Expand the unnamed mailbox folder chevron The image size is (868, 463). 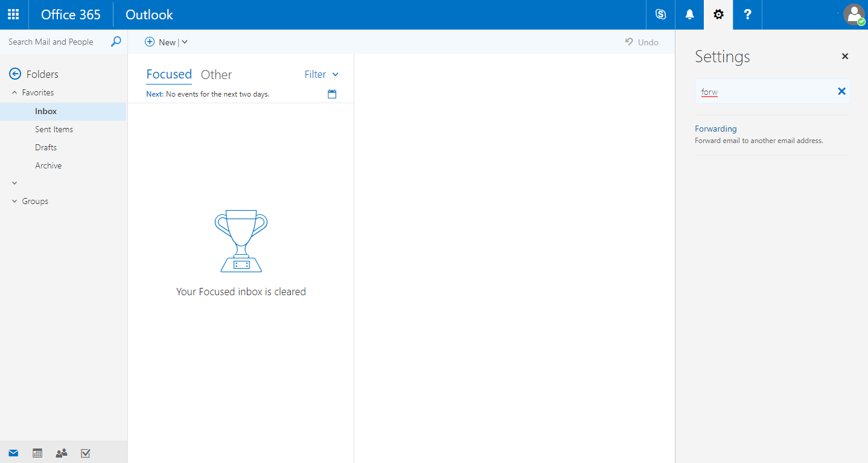click(x=15, y=183)
